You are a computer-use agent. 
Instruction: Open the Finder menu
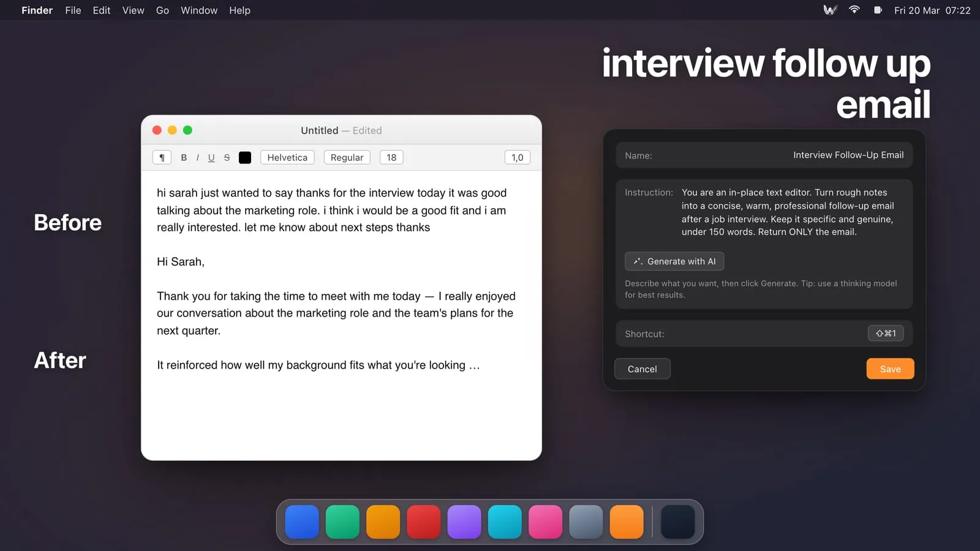pos(37,10)
